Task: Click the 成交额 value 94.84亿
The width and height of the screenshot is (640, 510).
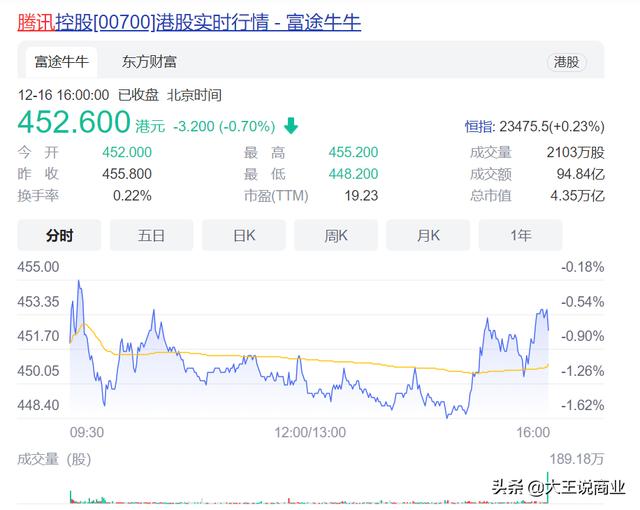Action: 580,174
